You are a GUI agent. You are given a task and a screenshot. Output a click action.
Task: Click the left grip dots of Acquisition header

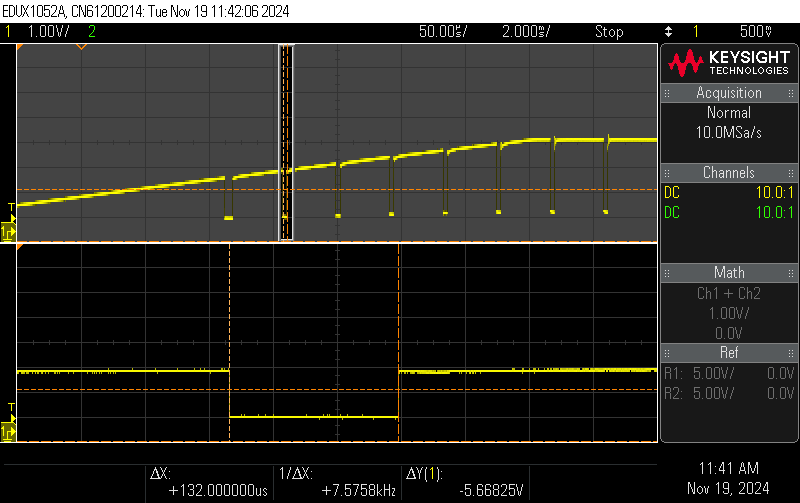[667, 93]
